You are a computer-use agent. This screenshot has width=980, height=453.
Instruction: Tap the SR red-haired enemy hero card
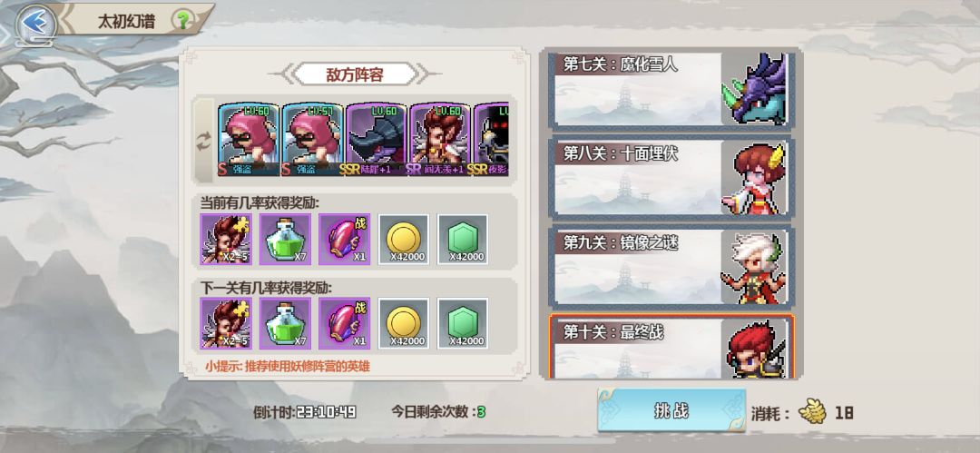pyautogui.click(x=440, y=140)
